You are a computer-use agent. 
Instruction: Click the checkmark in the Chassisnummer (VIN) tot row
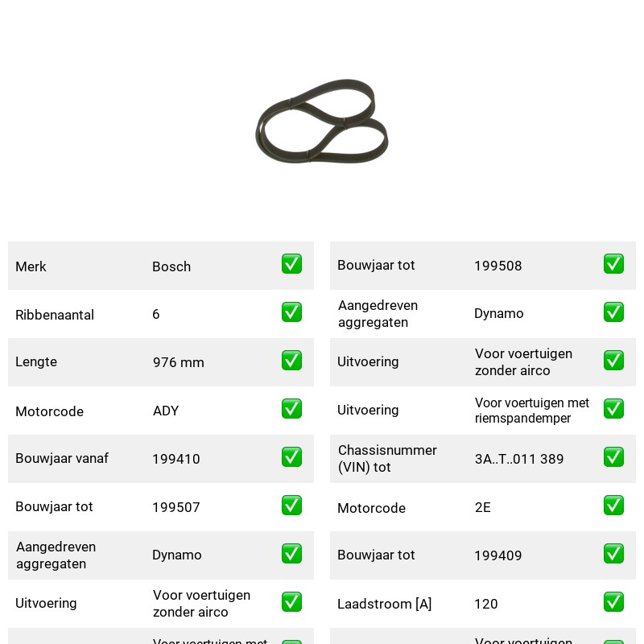613,457
